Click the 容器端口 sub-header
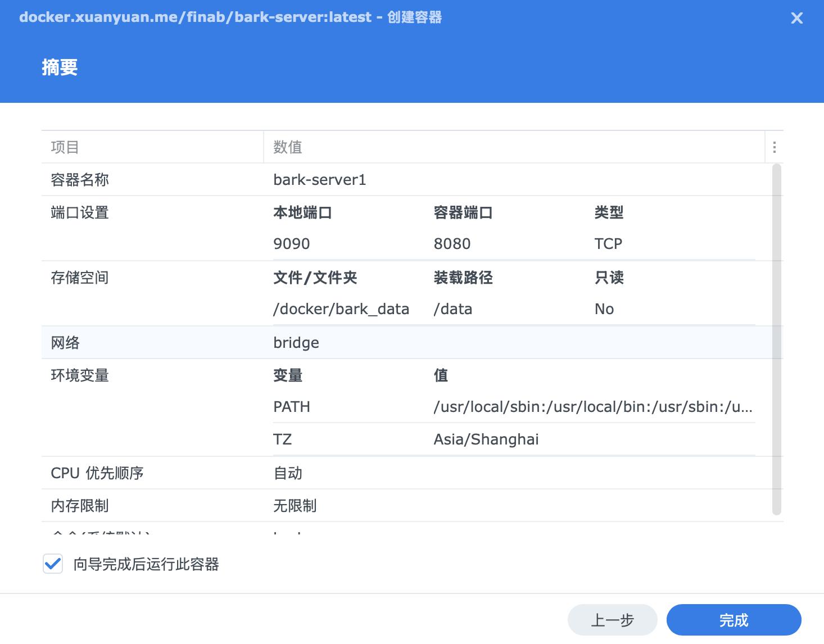The width and height of the screenshot is (824, 644). tap(463, 212)
